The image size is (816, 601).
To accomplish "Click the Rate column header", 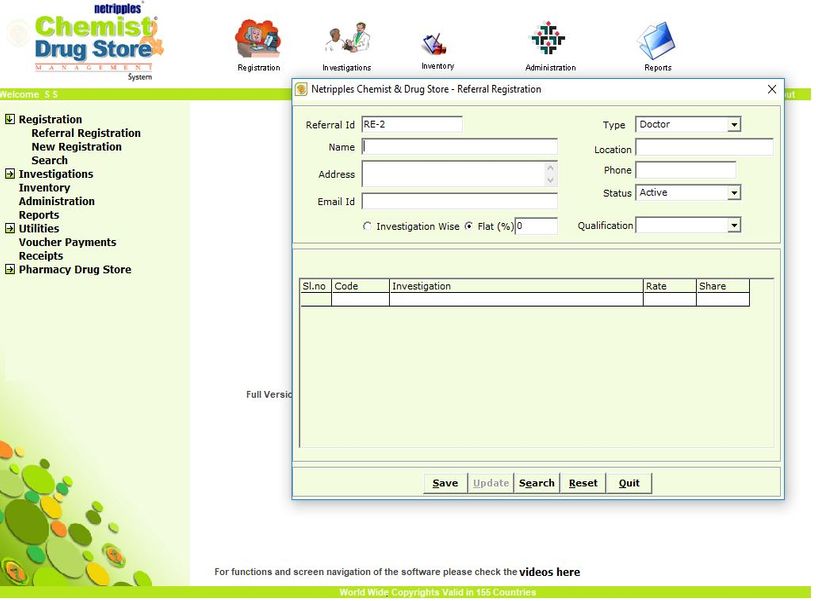I will (670, 286).
